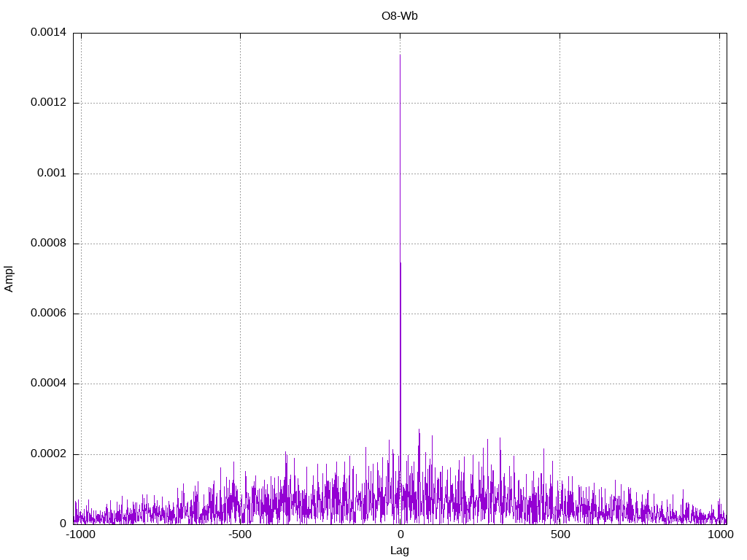
Task: Click the -500 x-axis tick label
Action: (240, 534)
